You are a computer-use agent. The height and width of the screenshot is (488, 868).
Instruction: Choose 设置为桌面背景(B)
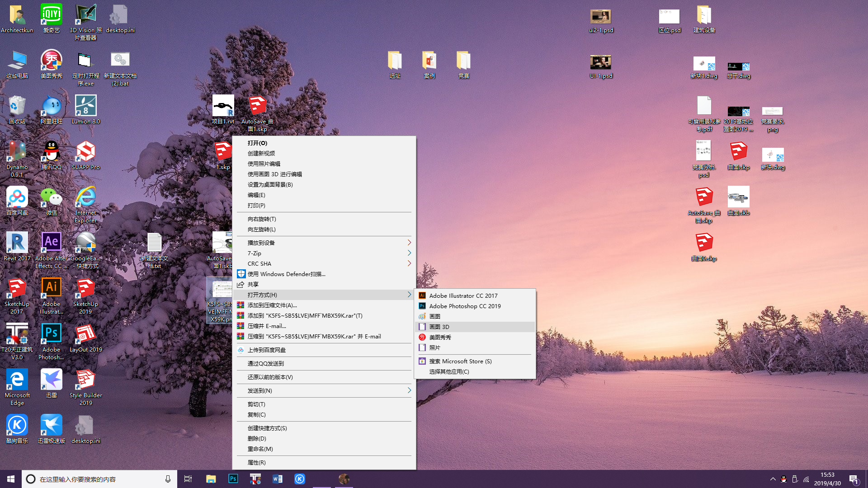(x=324, y=184)
